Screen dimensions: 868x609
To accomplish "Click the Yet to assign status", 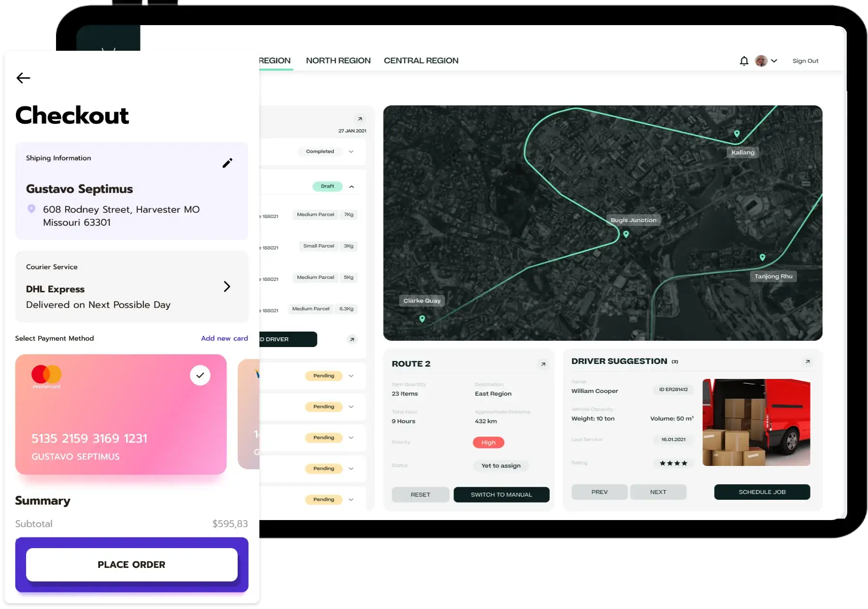I will [x=501, y=465].
